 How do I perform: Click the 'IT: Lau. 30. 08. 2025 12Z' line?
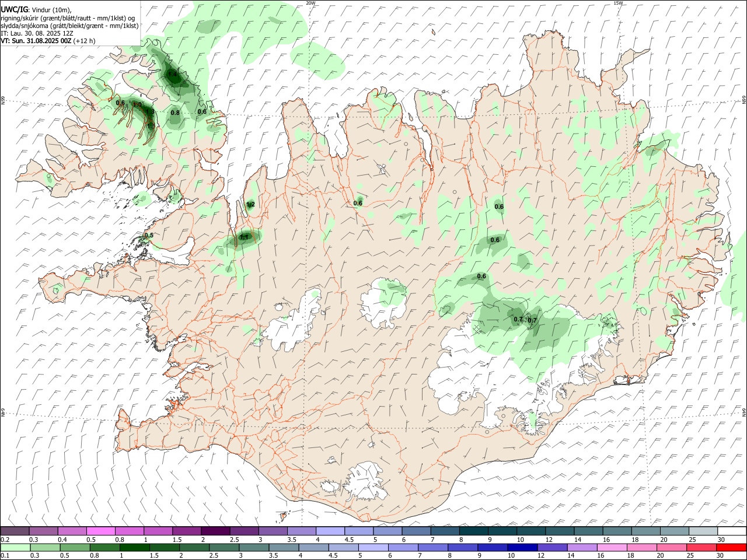click(37, 33)
